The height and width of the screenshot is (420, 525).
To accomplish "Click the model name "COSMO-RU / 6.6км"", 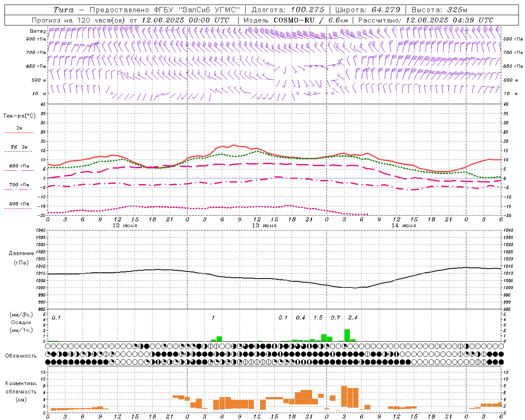I will [311, 20].
